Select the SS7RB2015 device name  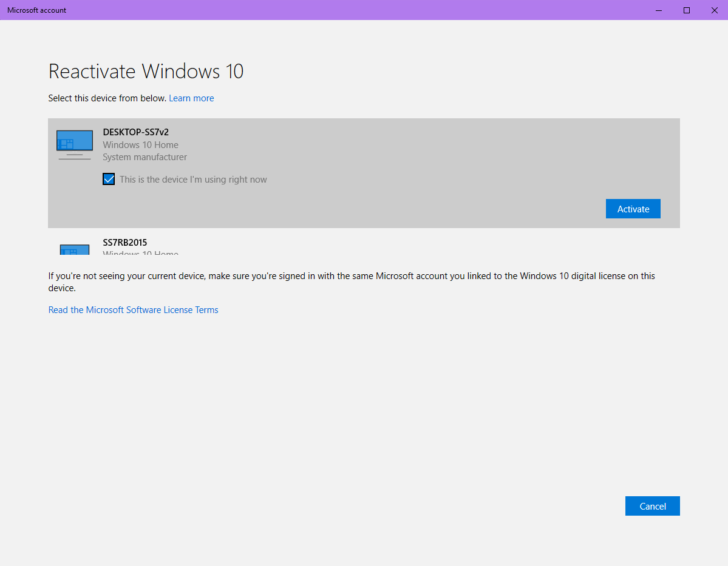click(x=125, y=243)
